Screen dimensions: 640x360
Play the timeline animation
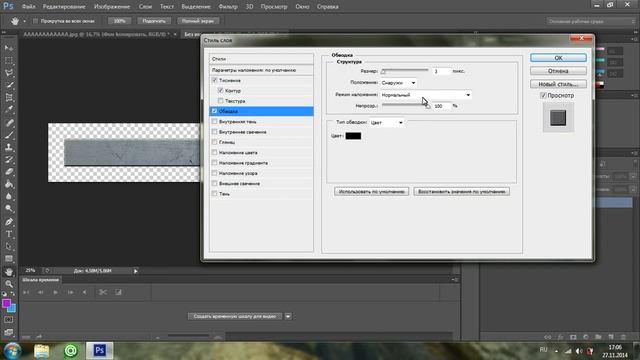pos(56,292)
